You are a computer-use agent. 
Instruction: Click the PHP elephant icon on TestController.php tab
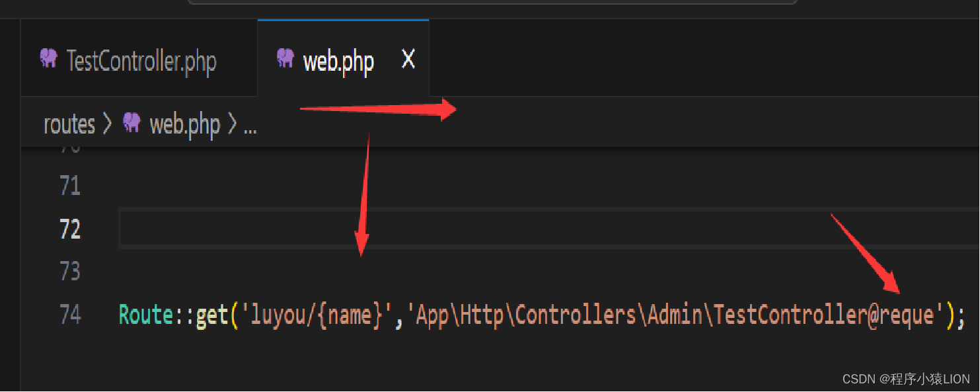tap(48, 59)
